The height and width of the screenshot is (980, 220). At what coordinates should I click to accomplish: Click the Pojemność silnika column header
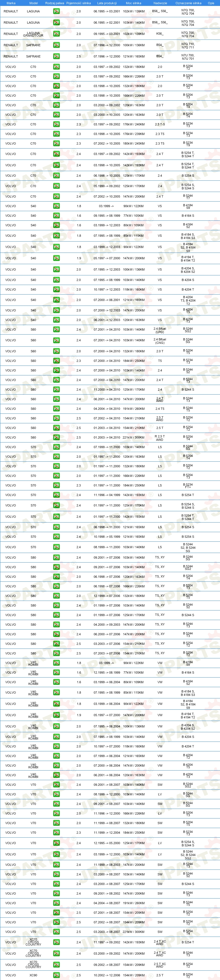click(x=79, y=3)
